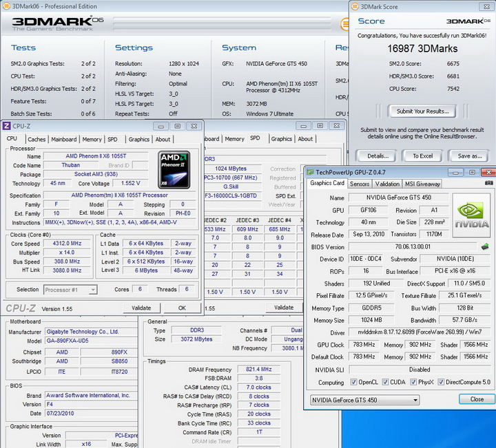Screen dimensions: 496x448
Task: Click the Release Date value Sep 13, 2010
Action: pyautogui.click(x=369, y=235)
